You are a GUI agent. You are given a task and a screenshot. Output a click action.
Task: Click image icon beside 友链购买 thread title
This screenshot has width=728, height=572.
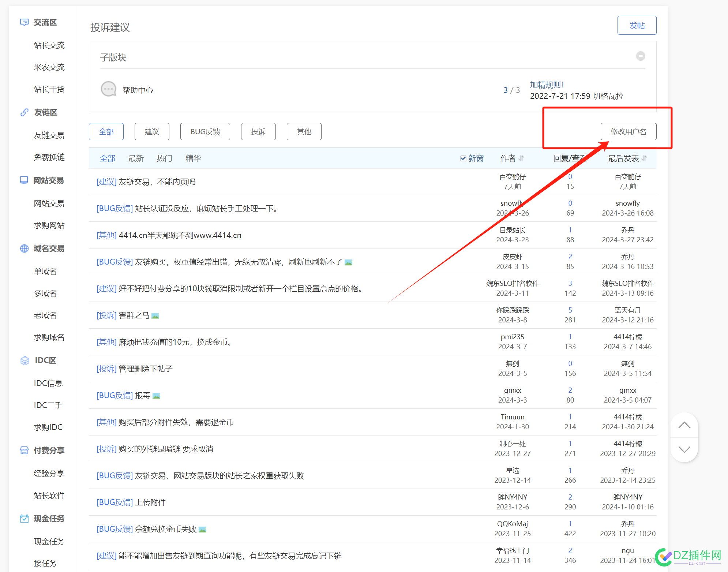coord(348,262)
